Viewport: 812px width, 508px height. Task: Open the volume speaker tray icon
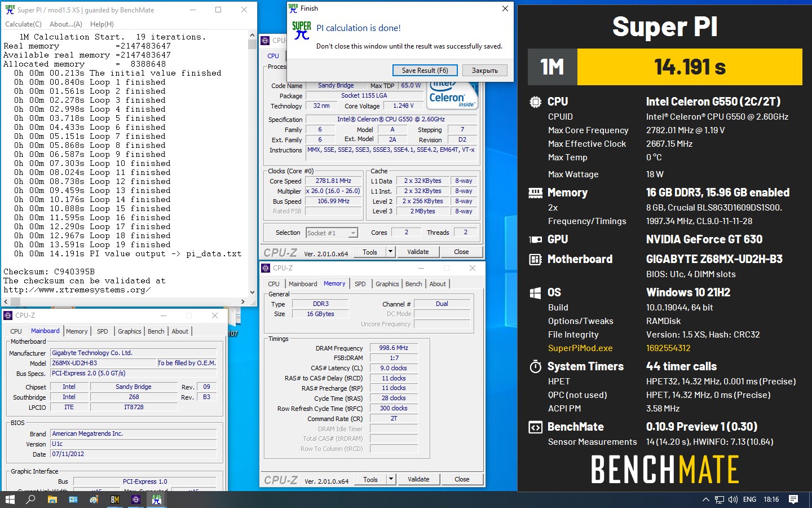pos(733,500)
